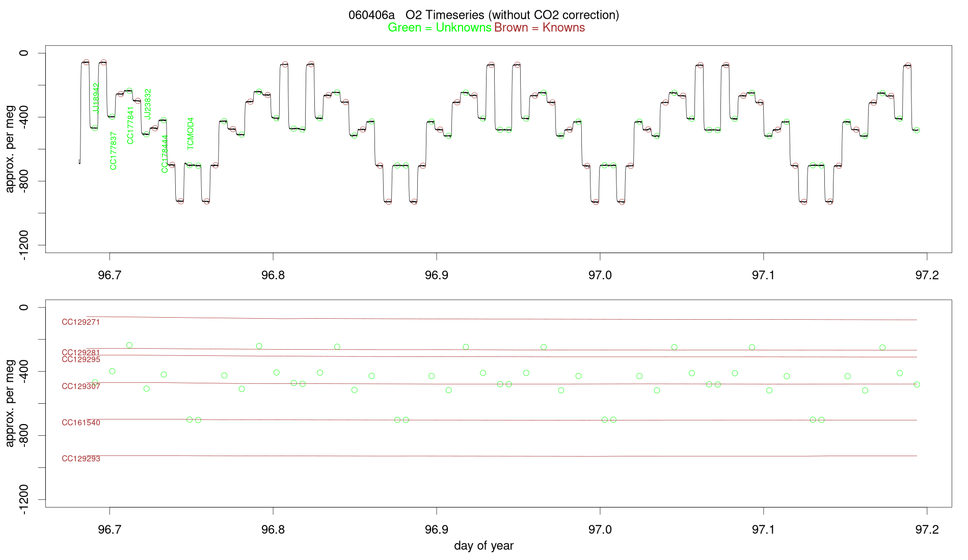Click the upper plot 'approx. per meg' axis label

point(10,149)
